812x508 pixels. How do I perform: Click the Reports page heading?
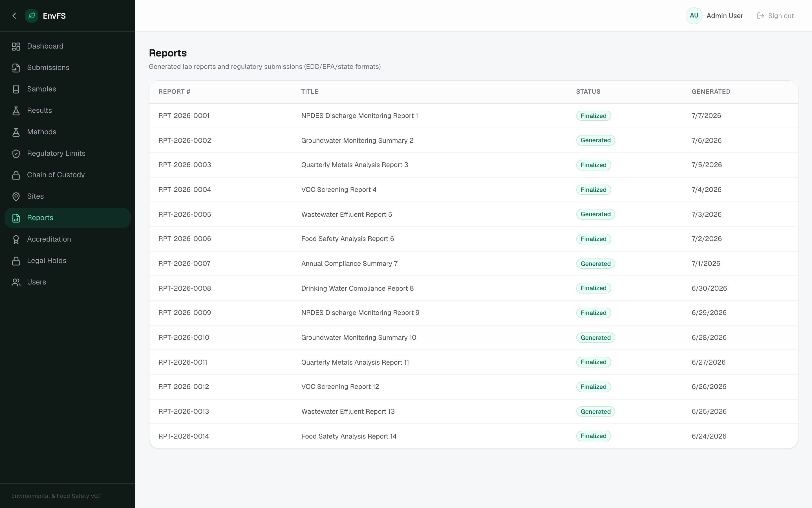pos(167,53)
